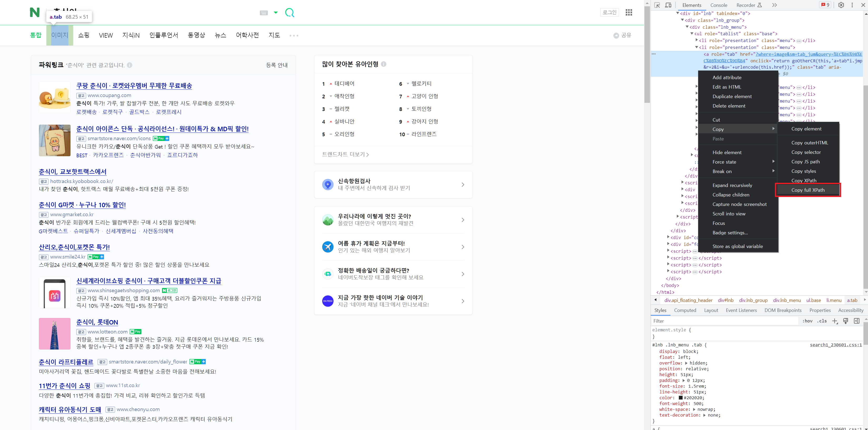Open the Naver apps grid icon
868x430 pixels.
629,12
